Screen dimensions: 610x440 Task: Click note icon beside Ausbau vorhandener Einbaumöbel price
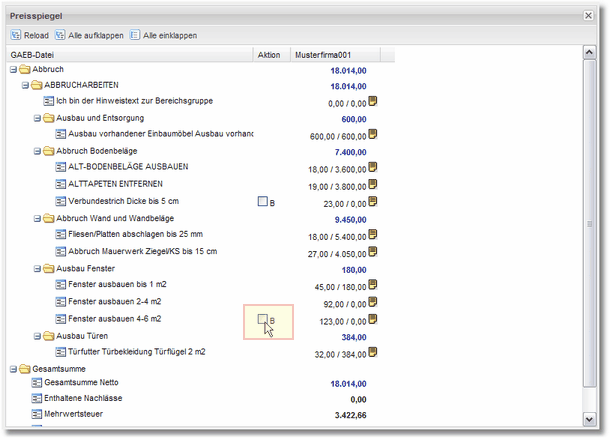[373, 135]
